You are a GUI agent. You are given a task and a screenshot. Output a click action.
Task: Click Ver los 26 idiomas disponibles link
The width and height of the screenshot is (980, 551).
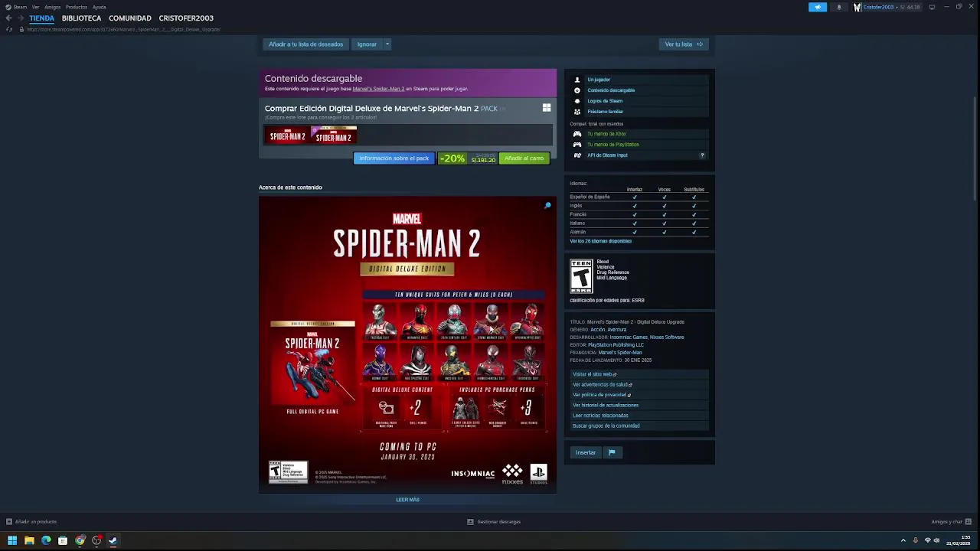pos(600,241)
